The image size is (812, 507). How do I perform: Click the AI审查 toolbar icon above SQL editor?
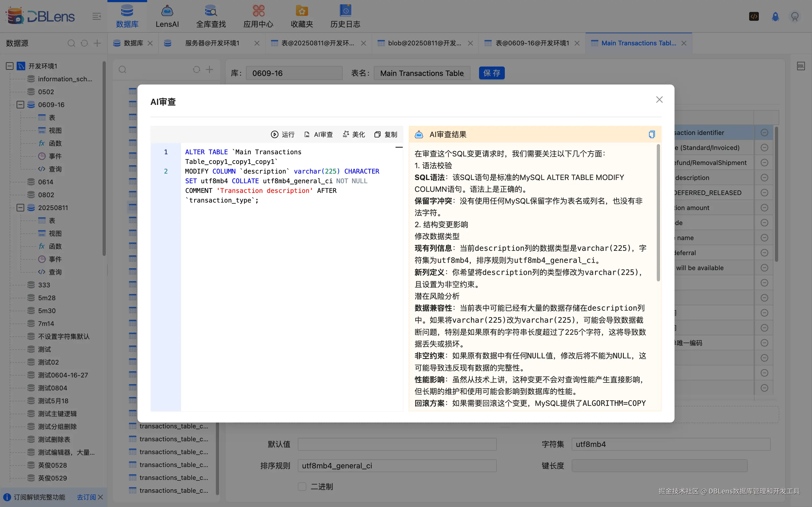pos(307,134)
